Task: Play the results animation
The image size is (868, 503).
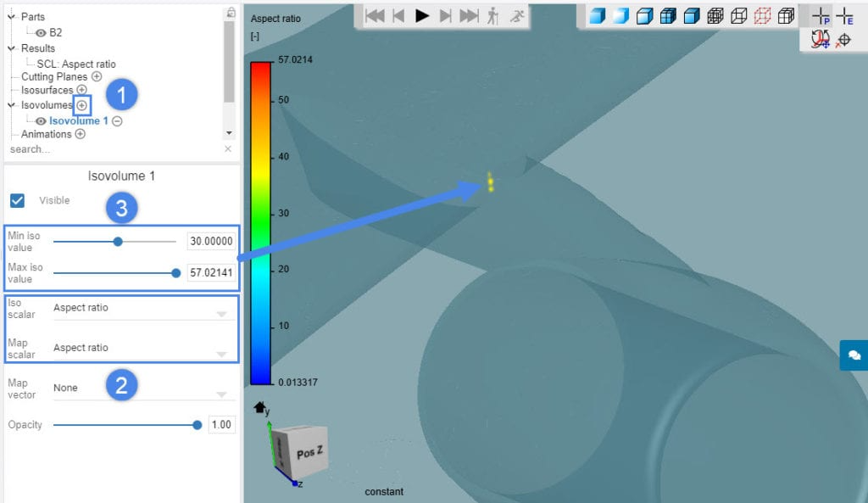Action: (423, 15)
